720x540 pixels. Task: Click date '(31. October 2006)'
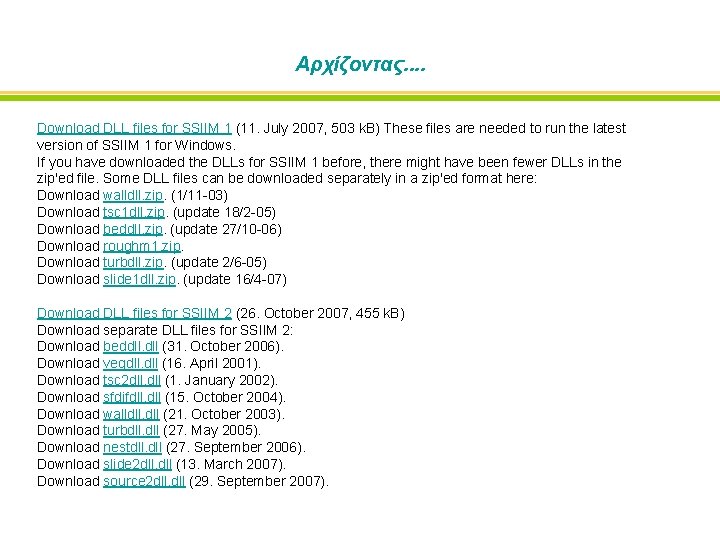point(221,346)
